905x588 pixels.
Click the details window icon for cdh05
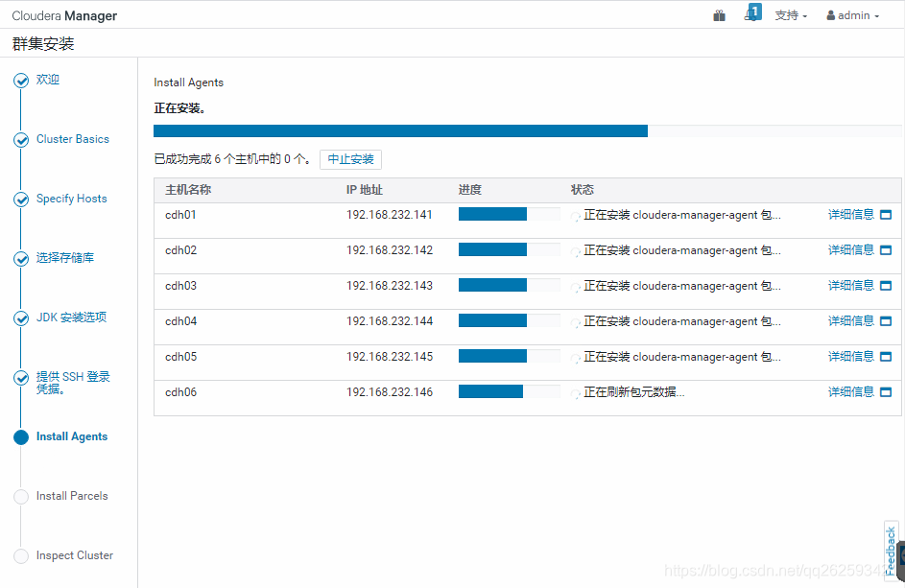[886, 357]
